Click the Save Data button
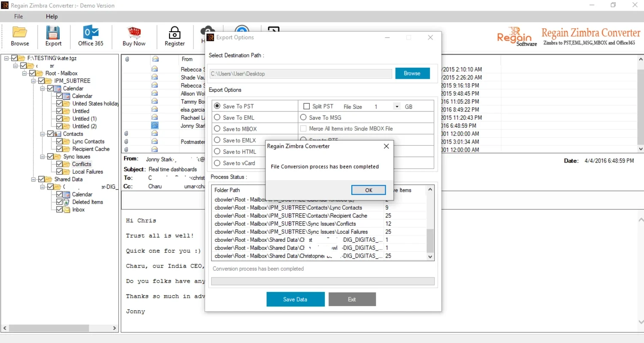Screen dimensions: 644x343 pyautogui.click(x=295, y=299)
